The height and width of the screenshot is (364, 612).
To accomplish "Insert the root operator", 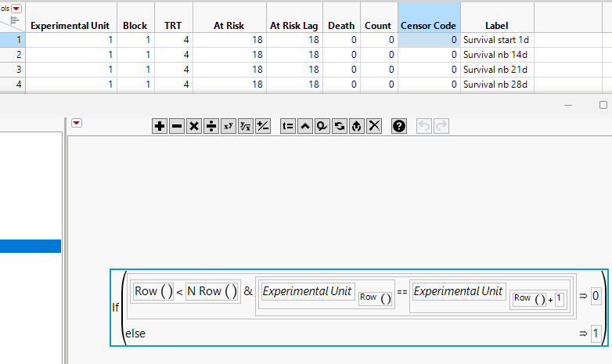I will tap(246, 125).
